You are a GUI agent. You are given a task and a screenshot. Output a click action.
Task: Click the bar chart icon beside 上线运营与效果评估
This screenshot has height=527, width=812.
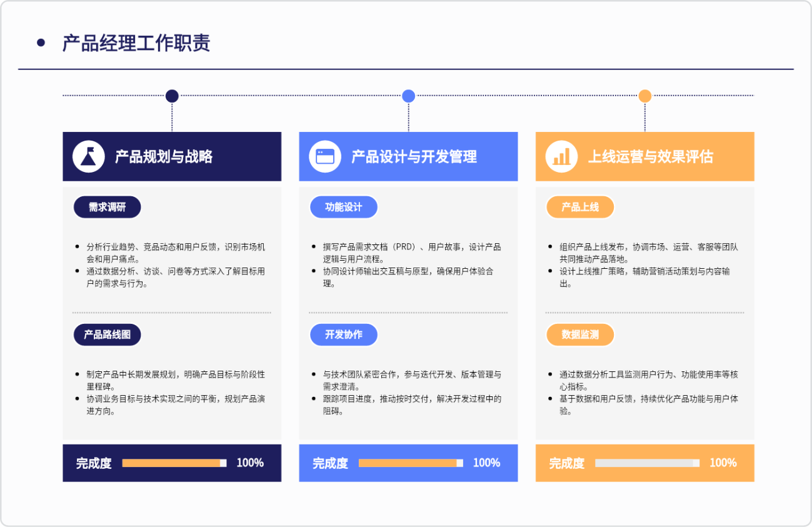click(561, 156)
